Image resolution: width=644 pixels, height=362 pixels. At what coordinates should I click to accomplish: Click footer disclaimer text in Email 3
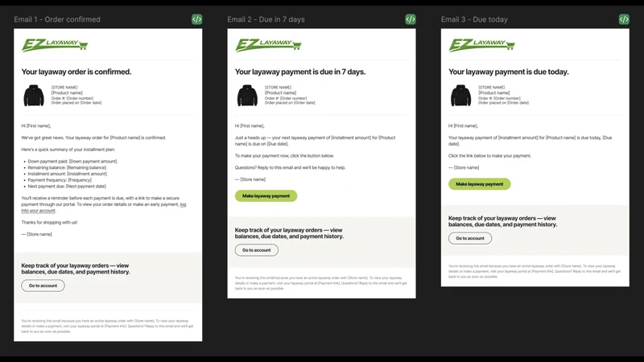point(535,271)
